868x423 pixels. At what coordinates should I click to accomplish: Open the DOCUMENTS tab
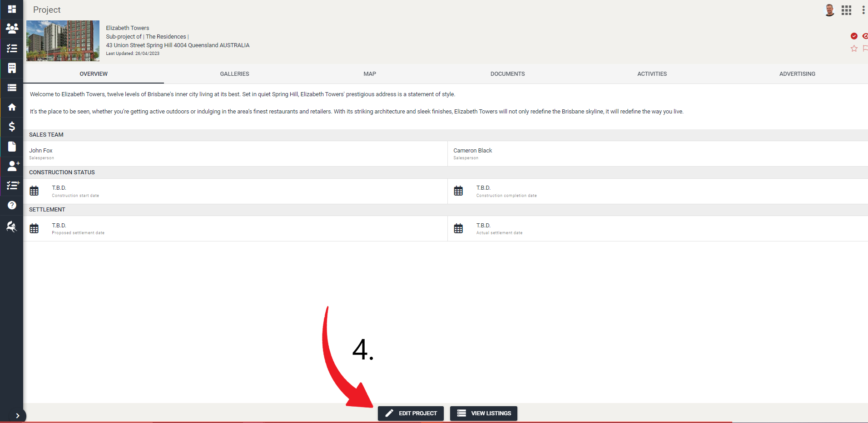click(x=507, y=74)
